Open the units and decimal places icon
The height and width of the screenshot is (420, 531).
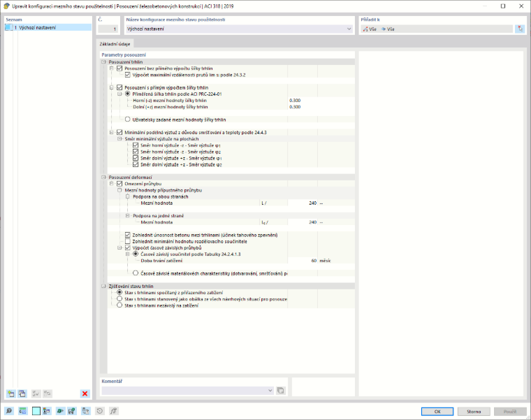point(22,411)
